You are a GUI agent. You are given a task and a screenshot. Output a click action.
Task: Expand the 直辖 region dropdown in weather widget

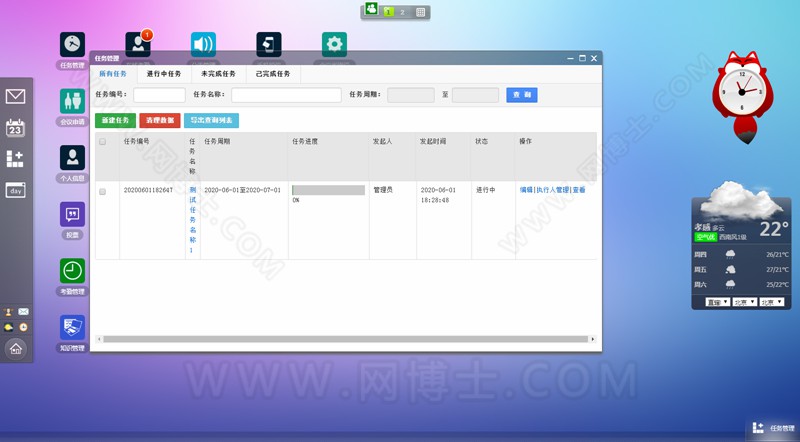coord(717,302)
